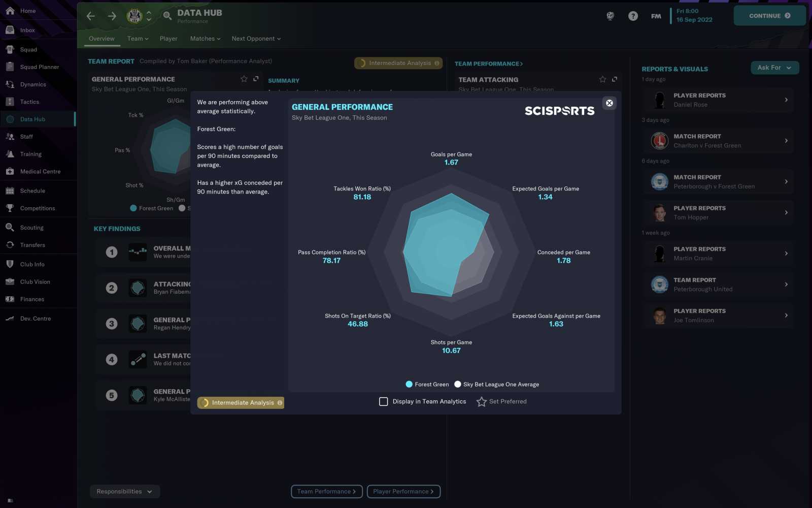The height and width of the screenshot is (508, 812).
Task: Go back with the left arrow
Action: tap(91, 16)
